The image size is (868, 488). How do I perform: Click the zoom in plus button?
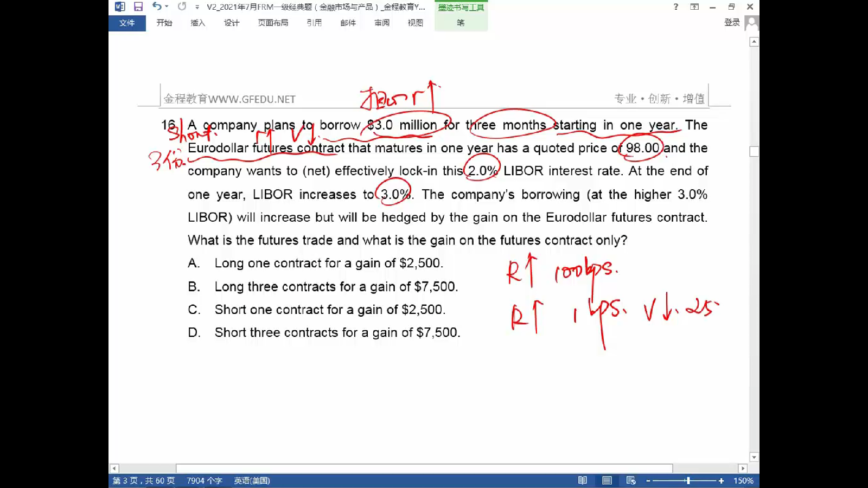721,480
